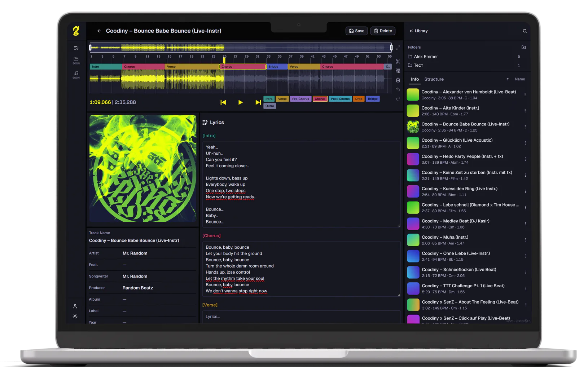Skip to next section
Viewport: 588px width, 385px height.
tap(258, 102)
